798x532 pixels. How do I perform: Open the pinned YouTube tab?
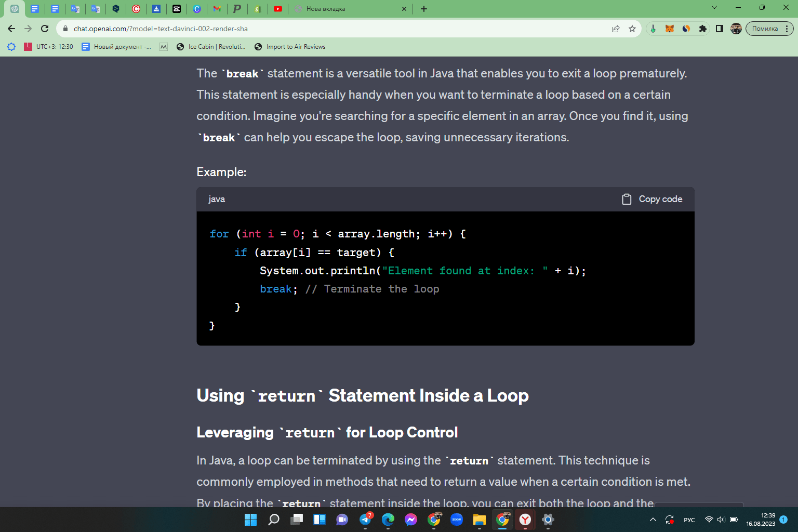(x=278, y=8)
